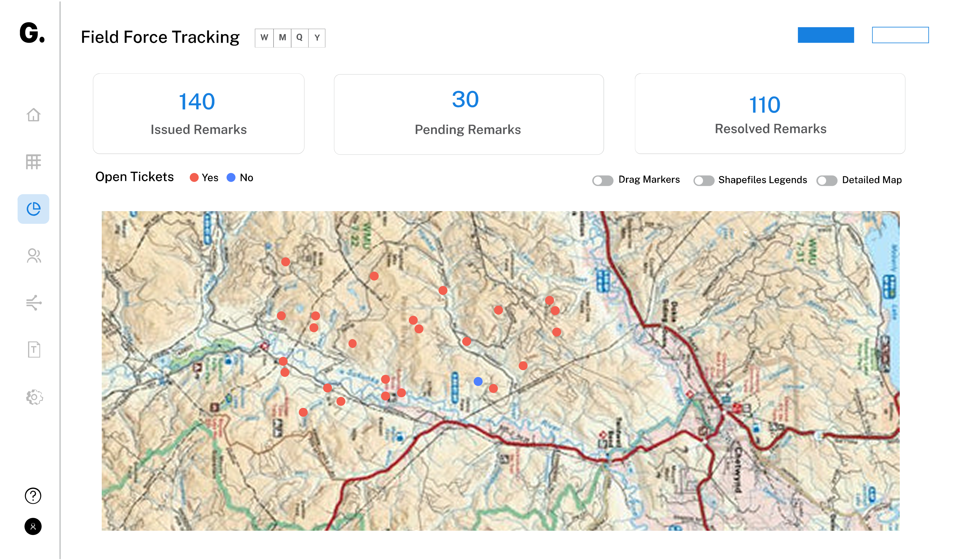Viewport: 962px width, 560px height.
Task: Enable the Drag Markers toggle
Action: click(x=603, y=180)
